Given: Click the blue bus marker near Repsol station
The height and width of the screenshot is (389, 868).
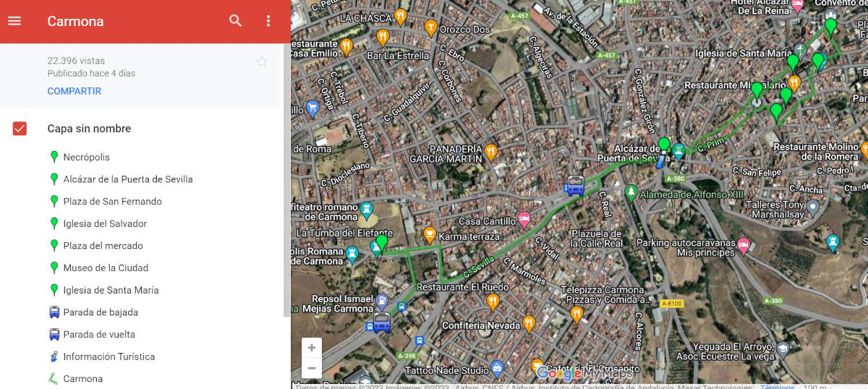Looking at the screenshot, I should (382, 322).
